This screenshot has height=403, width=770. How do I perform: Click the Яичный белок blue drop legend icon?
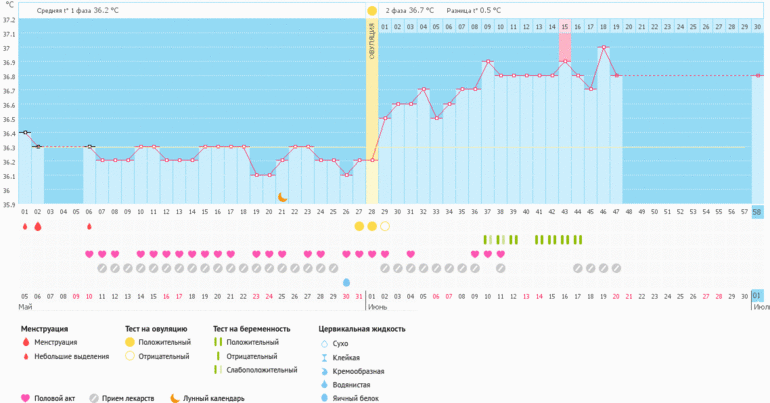(x=324, y=397)
